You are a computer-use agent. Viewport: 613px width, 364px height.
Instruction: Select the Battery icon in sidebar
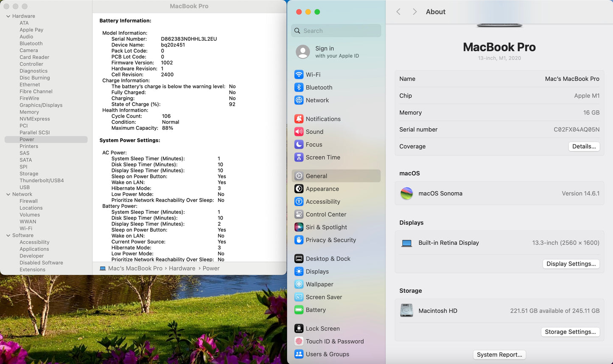click(x=299, y=310)
